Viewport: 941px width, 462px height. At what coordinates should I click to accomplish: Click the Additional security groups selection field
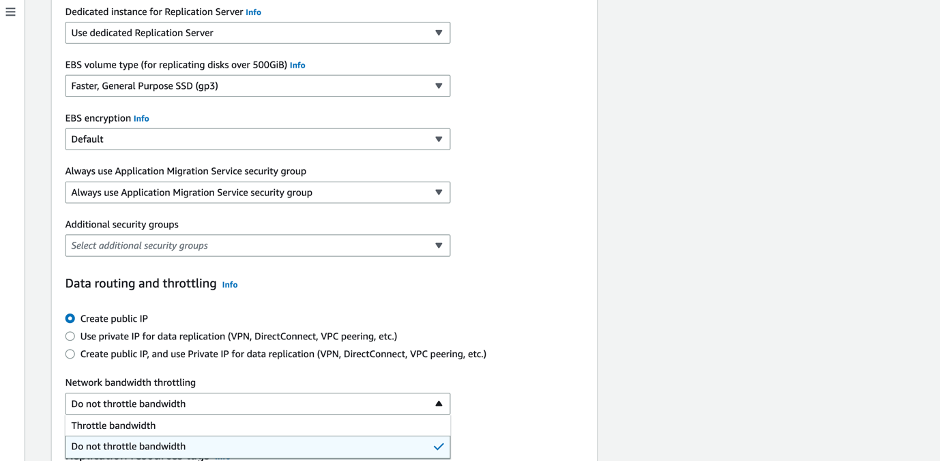250,245
